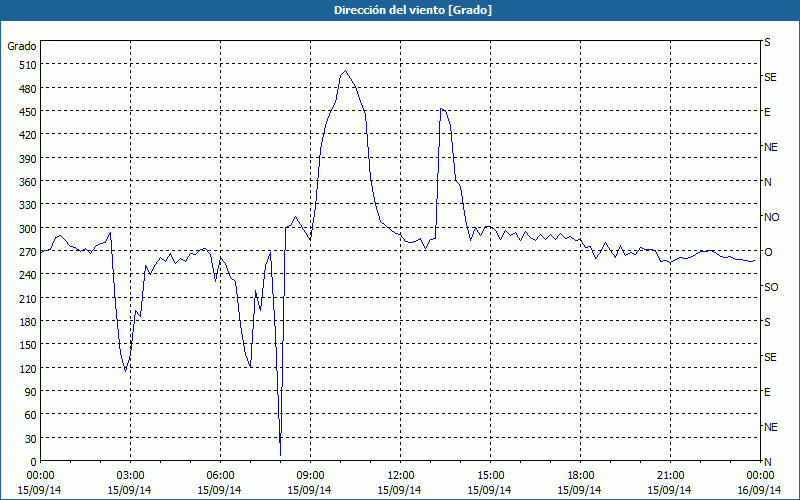Image resolution: width=800 pixels, height=500 pixels.
Task: Select the "360" y-axis value
Action: click(28, 183)
